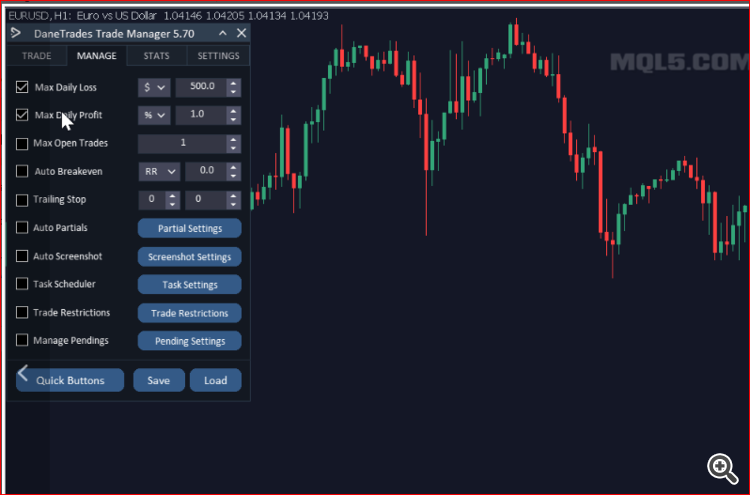The image size is (750, 495).
Task: Click the Max Daily Loss 500.0 field
Action: (201, 87)
